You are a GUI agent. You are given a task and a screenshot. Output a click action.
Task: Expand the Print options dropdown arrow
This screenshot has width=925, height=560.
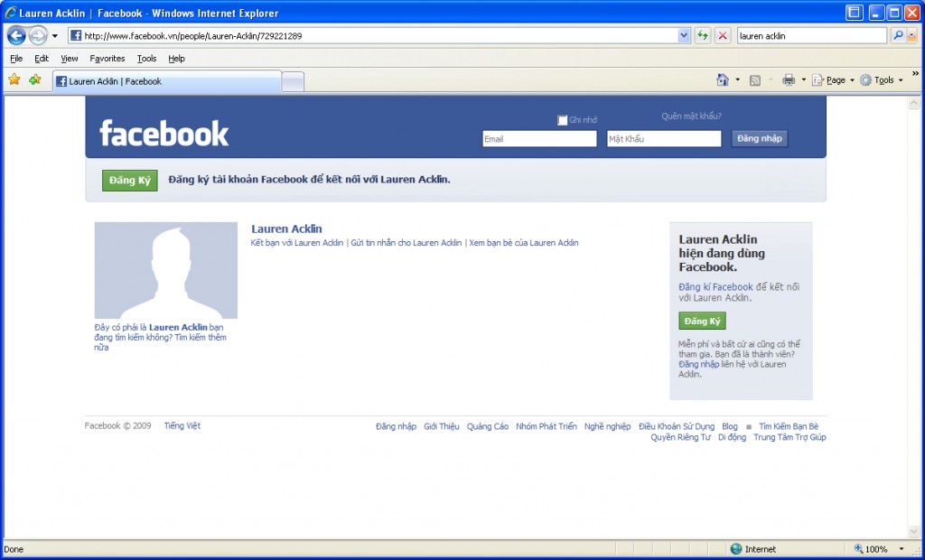803,79
